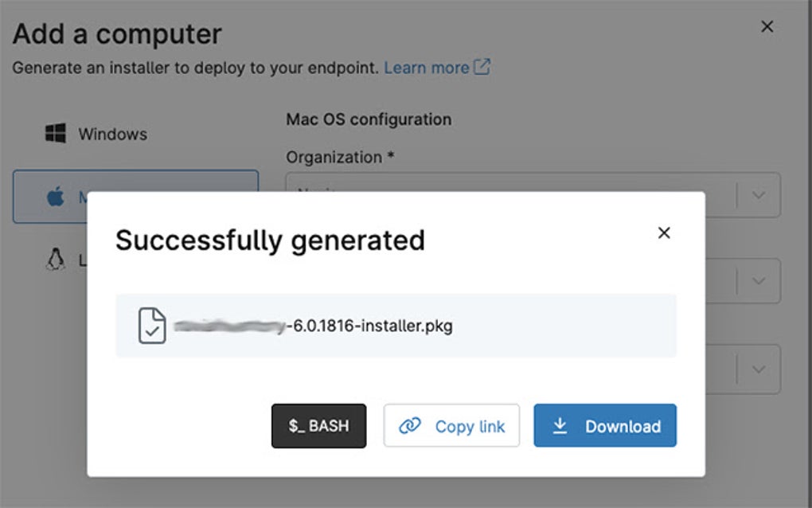Close the Add a computer panel
812x508 pixels.
(x=767, y=27)
